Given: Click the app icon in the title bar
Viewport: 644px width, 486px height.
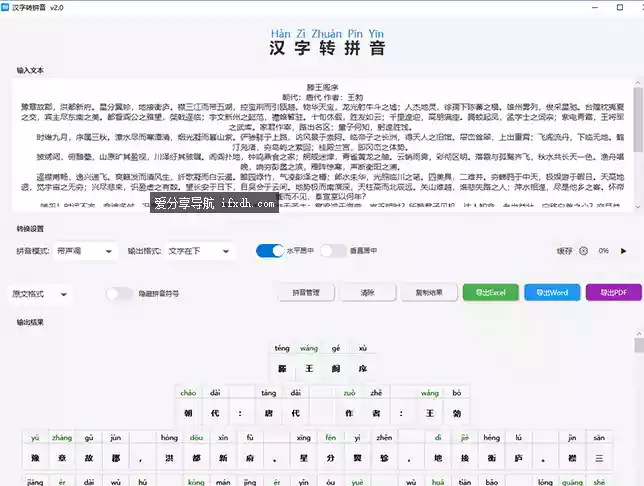Looking at the screenshot, I should point(5,7).
